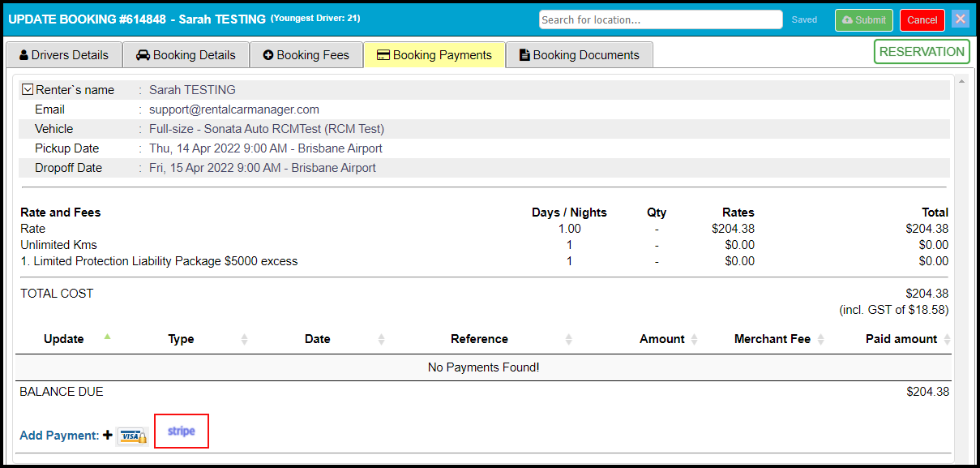
Task: Go to the Booking Fees tab
Action: click(306, 55)
